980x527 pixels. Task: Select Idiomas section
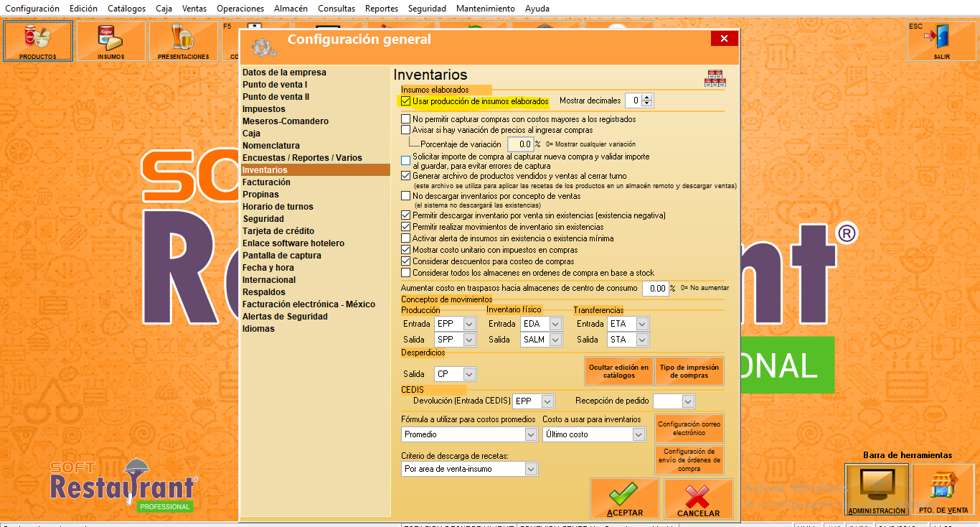pyautogui.click(x=258, y=329)
